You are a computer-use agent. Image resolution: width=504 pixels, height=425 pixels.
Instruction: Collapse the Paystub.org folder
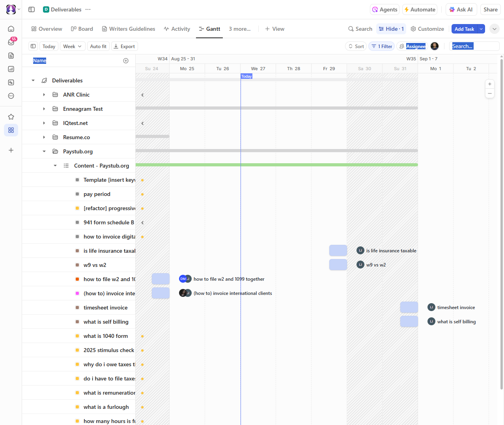click(x=44, y=151)
